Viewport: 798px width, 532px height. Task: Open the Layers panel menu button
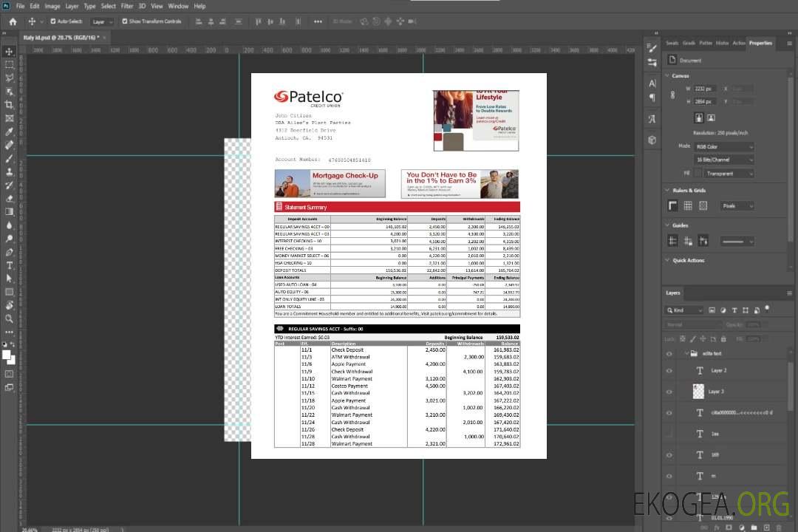[789, 293]
